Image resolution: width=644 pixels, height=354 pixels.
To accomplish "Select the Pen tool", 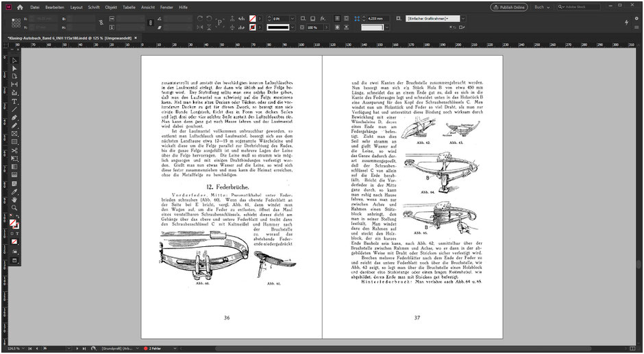I will click(14, 117).
